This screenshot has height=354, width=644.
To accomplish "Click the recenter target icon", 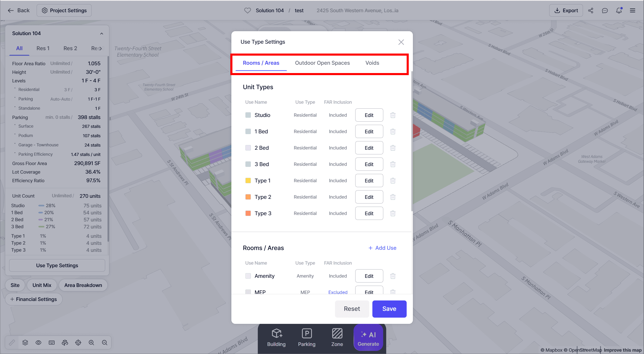I will (x=78, y=343).
